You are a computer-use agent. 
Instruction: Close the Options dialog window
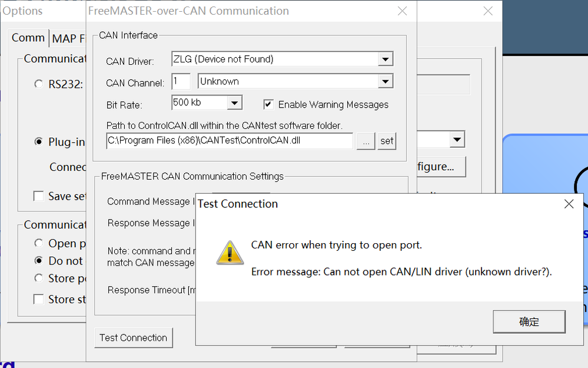(x=488, y=11)
